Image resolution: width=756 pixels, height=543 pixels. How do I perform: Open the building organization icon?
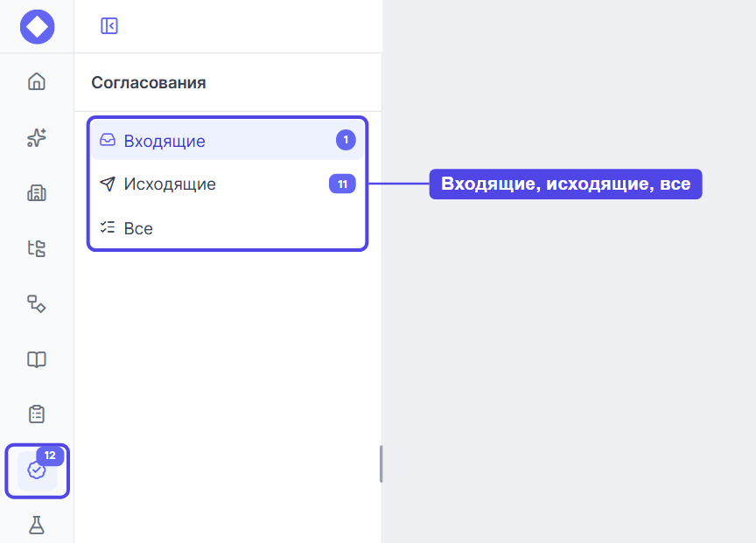tap(37, 192)
